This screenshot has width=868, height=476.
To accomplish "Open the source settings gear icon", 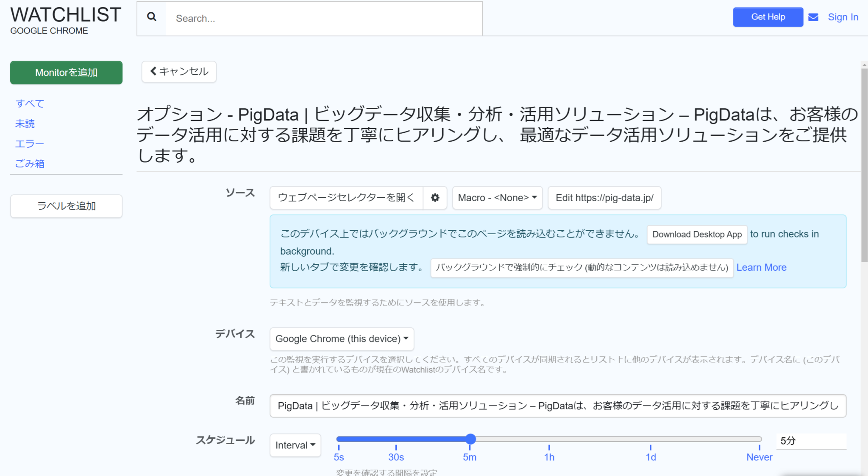I will pyautogui.click(x=435, y=198).
